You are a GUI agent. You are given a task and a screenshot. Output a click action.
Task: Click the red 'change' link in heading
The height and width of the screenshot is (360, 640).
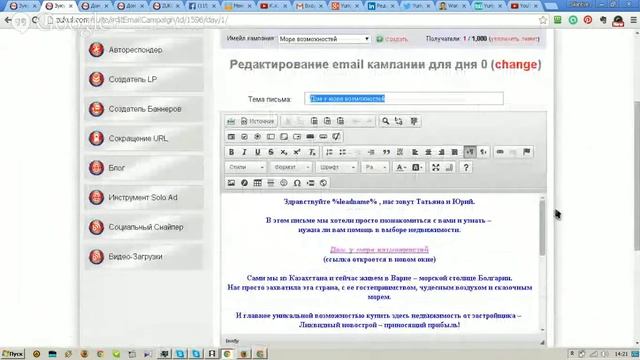(x=516, y=64)
